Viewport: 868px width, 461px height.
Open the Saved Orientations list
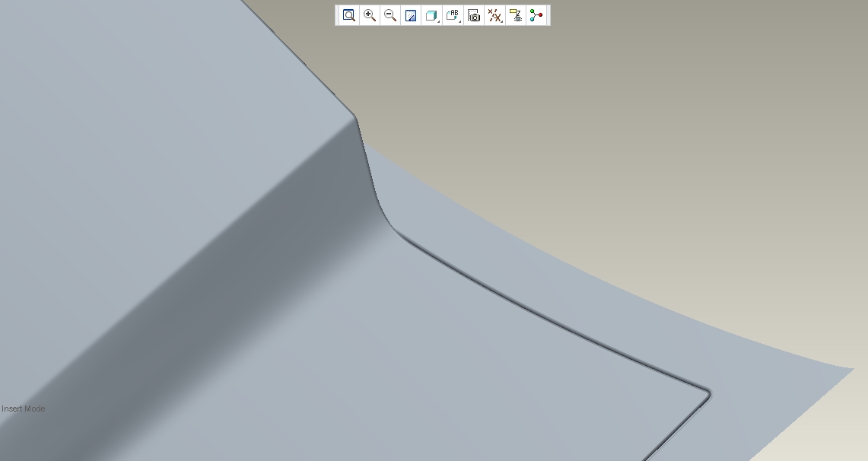pyautogui.click(x=453, y=15)
